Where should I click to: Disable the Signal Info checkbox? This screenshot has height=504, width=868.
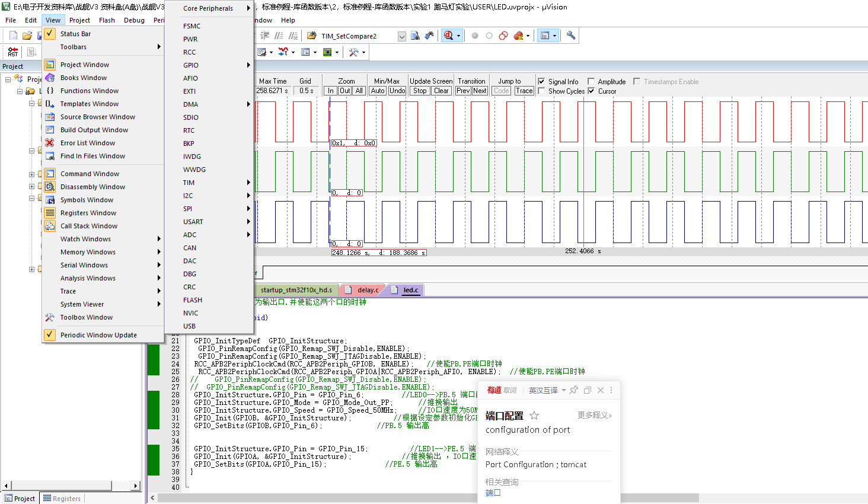(x=541, y=82)
